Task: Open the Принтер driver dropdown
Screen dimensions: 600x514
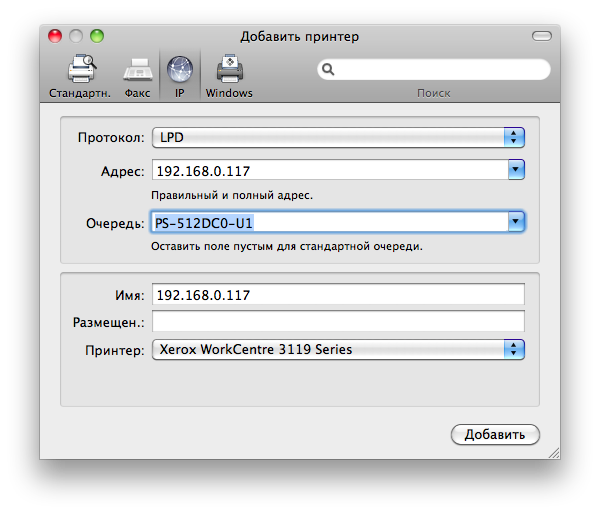Action: coord(338,349)
